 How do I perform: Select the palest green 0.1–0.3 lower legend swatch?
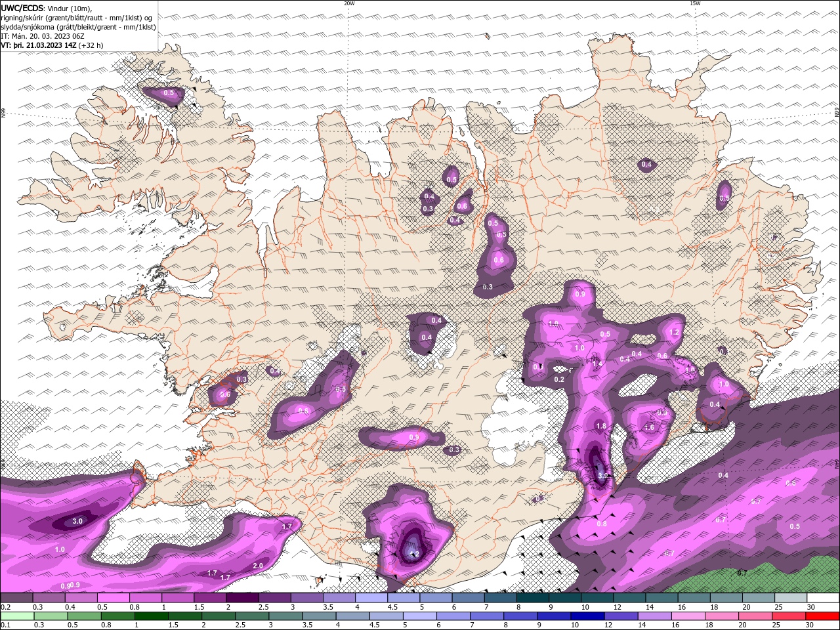pyautogui.click(x=16, y=616)
